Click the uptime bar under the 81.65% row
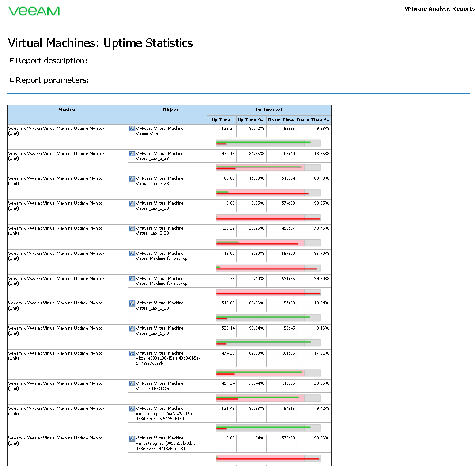The width and height of the screenshot is (476, 466). [x=268, y=167]
